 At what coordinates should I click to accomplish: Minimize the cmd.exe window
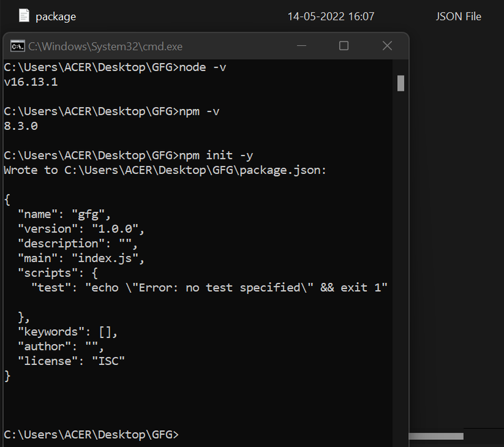point(301,46)
